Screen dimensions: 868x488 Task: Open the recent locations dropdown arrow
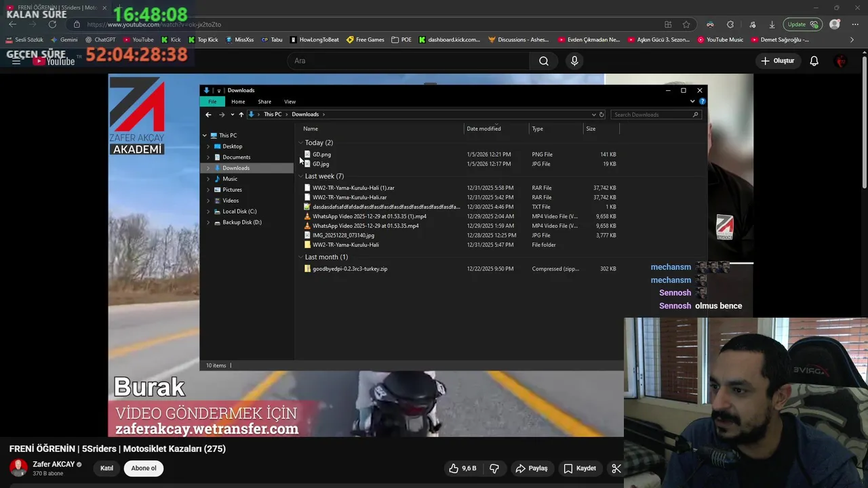232,115
